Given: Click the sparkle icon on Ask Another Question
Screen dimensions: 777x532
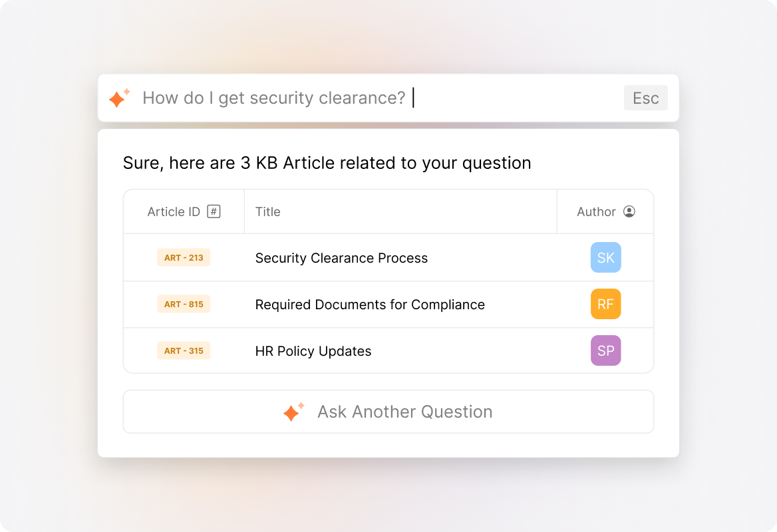Looking at the screenshot, I should 294,412.
